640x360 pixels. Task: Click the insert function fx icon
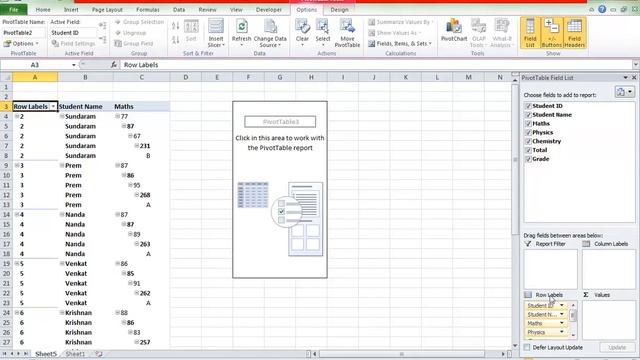pos(114,64)
